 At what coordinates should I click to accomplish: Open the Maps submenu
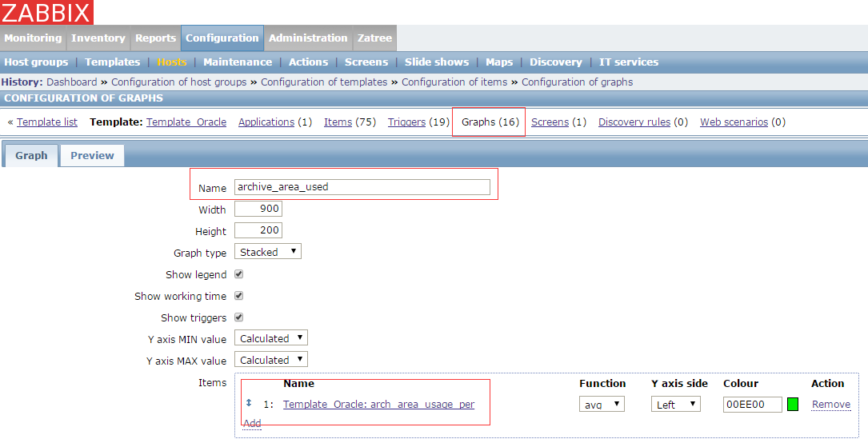pos(499,62)
